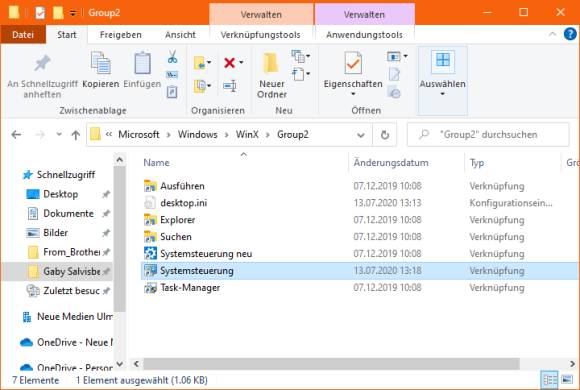Click the navigation pane vertical scrollbar
Image resolution: width=580 pixels, height=390 pixels.
[119, 239]
